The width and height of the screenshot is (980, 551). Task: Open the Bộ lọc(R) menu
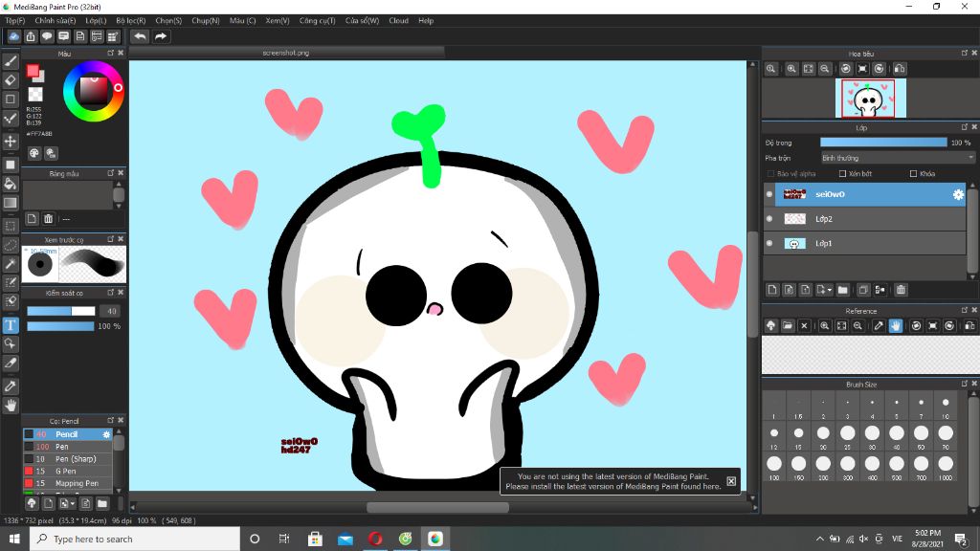(x=130, y=20)
